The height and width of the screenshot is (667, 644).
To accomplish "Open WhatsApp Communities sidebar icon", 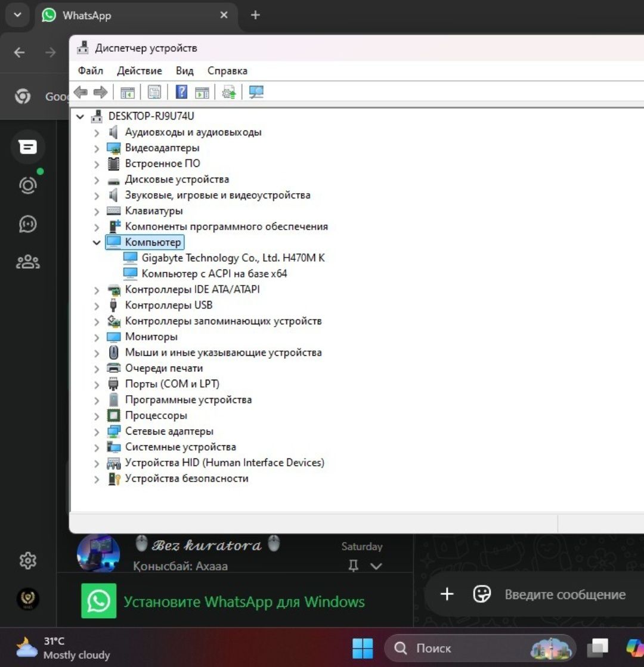I will click(27, 262).
